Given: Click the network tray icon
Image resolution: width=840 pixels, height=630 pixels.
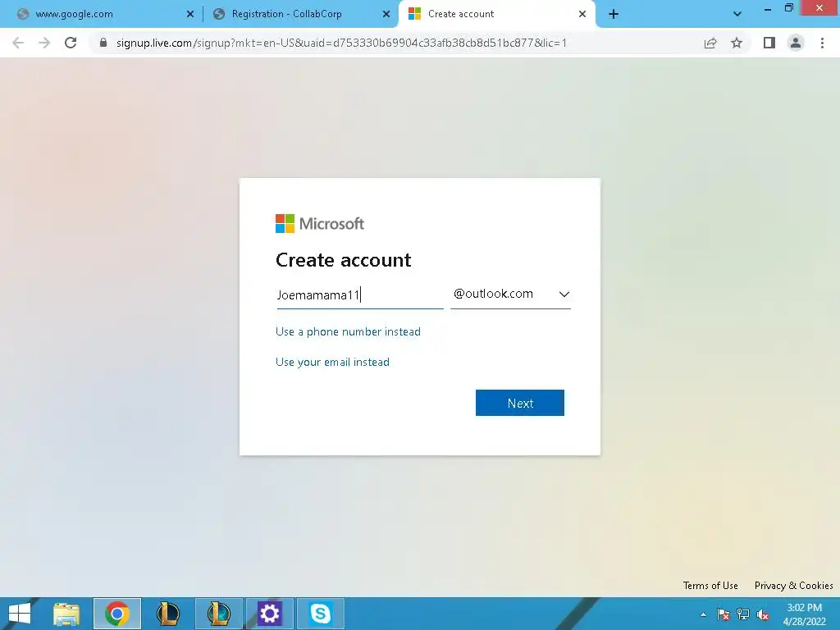Looking at the screenshot, I should click(x=743, y=614).
